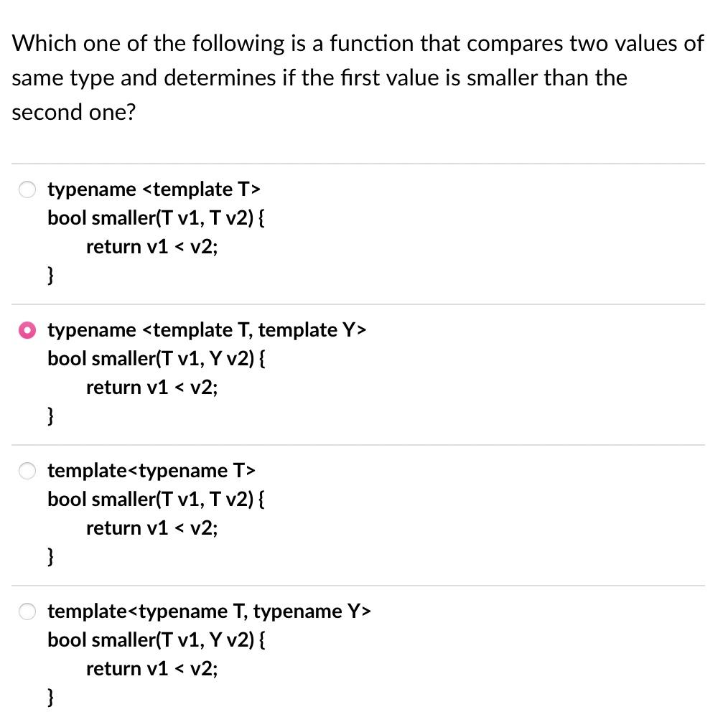This screenshot has width=728, height=722.
Task: Click the closing brace of the third option
Action: [50, 556]
